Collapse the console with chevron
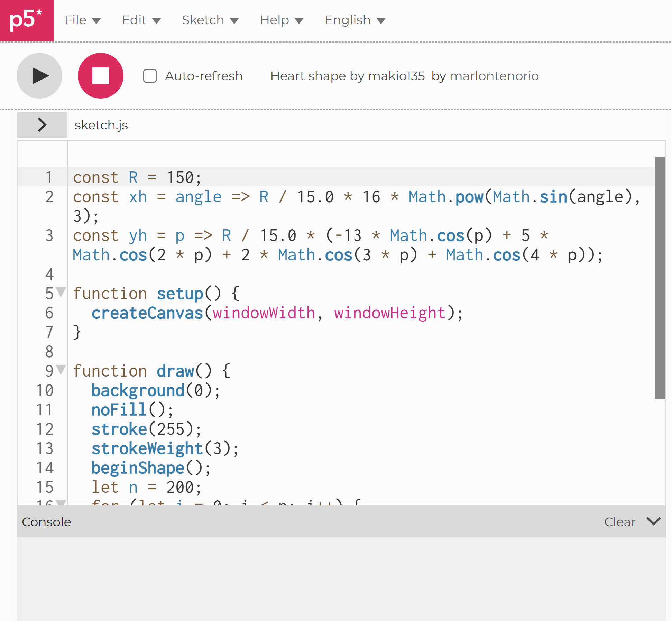This screenshot has width=672, height=621. click(653, 521)
